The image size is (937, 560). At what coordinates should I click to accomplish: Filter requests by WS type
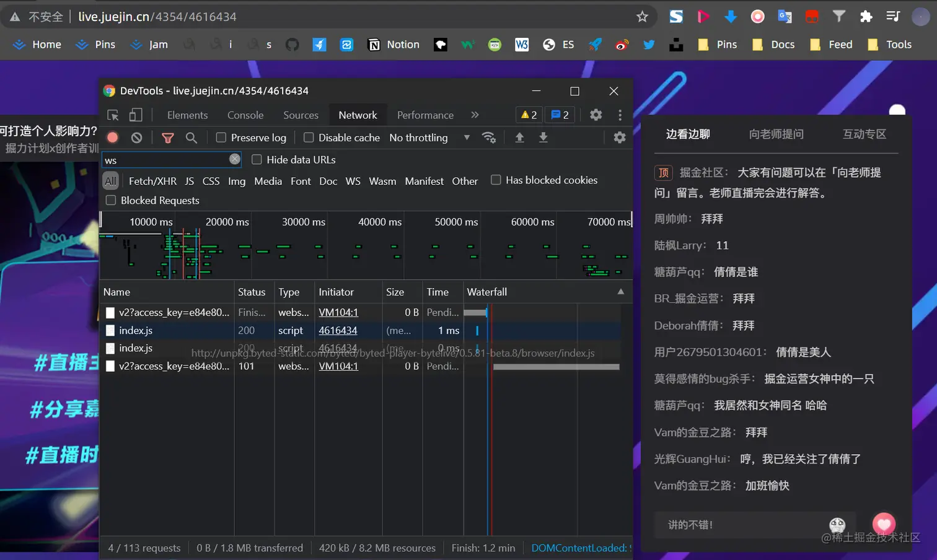[353, 181]
